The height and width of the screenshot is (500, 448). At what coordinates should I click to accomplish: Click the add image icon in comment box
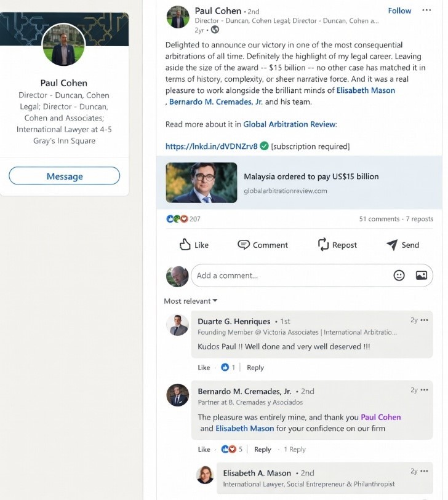coord(422,275)
